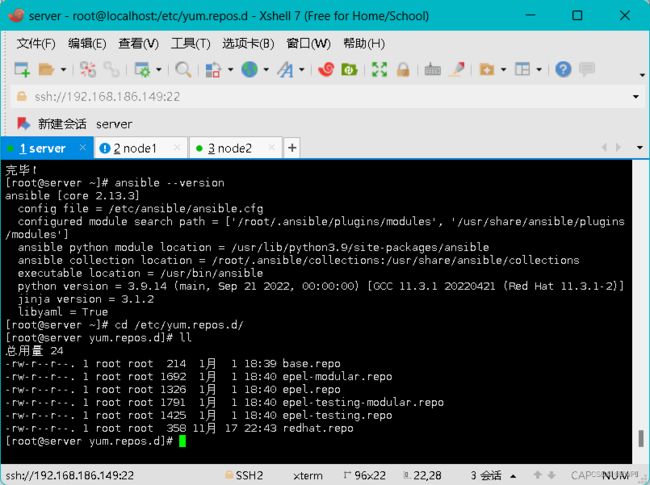Image resolution: width=650 pixels, height=485 pixels.
Task: Click the Reconnect toolbar icon
Action: 88,70
